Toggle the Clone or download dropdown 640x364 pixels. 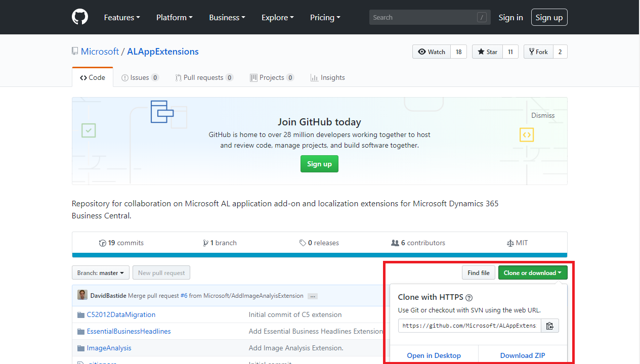click(533, 273)
